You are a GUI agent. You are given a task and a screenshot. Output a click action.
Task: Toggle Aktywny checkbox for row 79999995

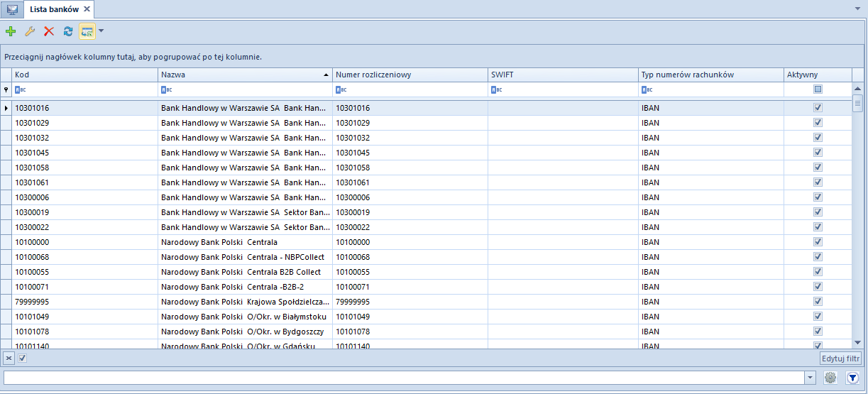click(x=818, y=302)
